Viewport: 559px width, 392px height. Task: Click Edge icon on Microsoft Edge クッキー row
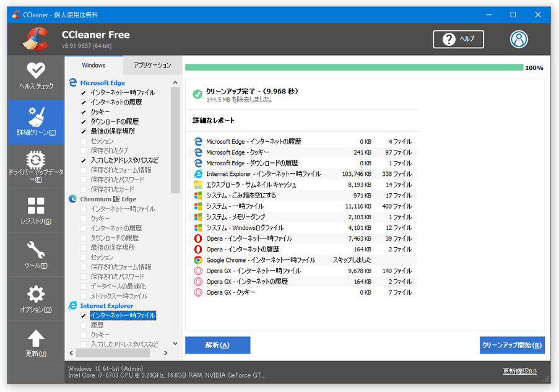198,152
